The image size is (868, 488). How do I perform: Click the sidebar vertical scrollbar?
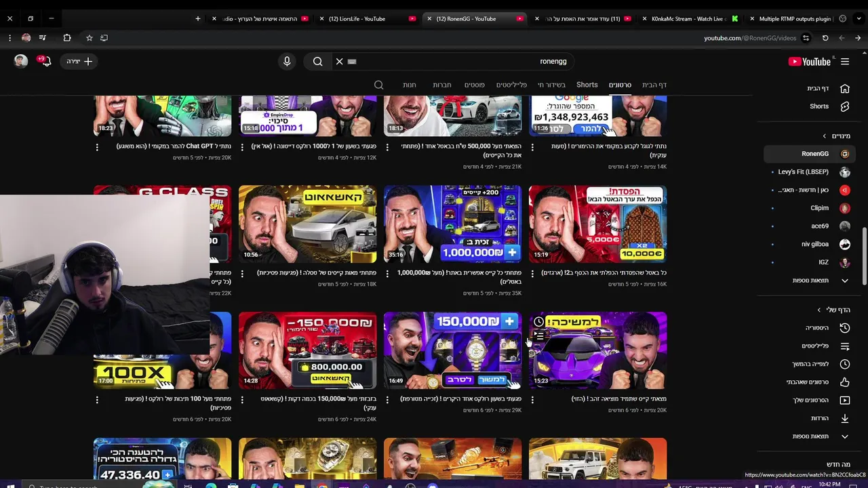[864, 258]
